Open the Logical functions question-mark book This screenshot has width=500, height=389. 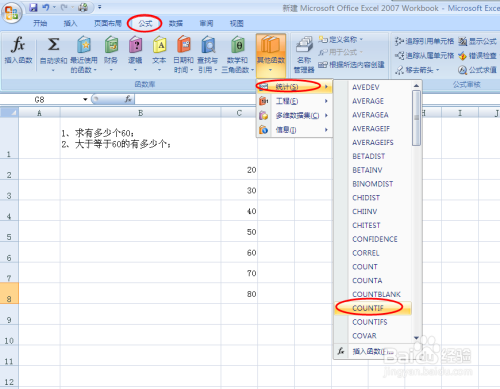[135, 44]
